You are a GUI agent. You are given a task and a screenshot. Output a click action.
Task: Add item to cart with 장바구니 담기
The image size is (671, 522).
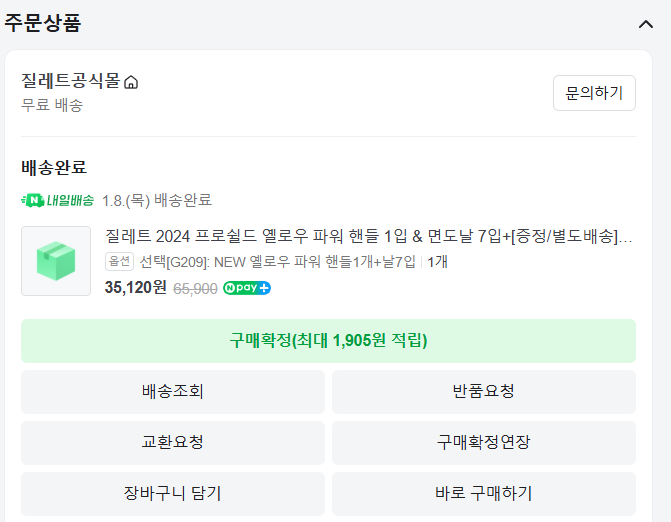click(173, 493)
